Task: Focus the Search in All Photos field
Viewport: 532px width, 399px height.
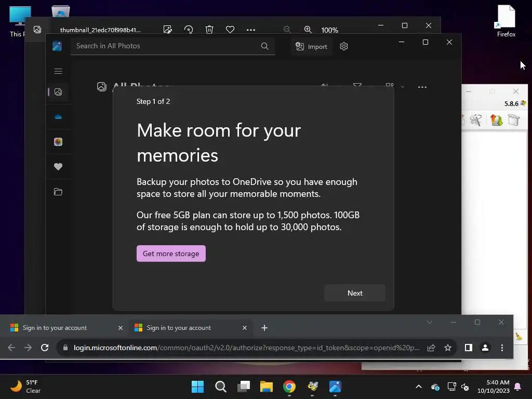Action: [172, 46]
